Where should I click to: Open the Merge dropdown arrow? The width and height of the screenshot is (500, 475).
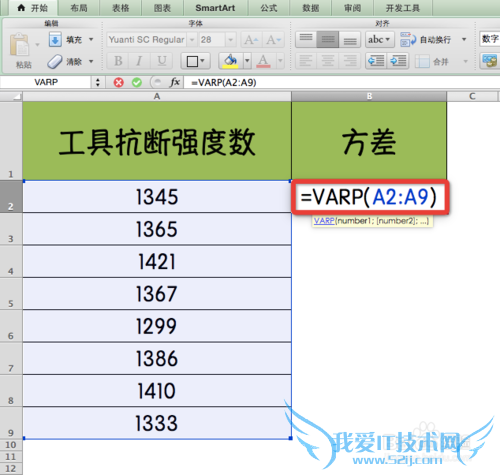(466, 61)
